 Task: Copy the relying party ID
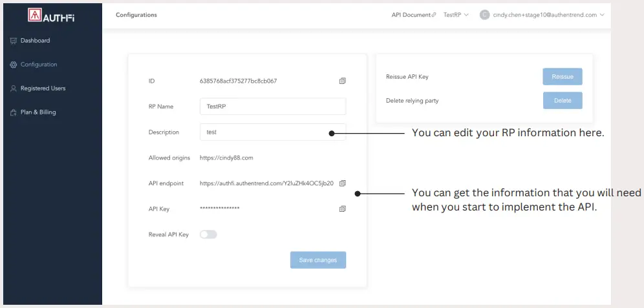tap(343, 81)
